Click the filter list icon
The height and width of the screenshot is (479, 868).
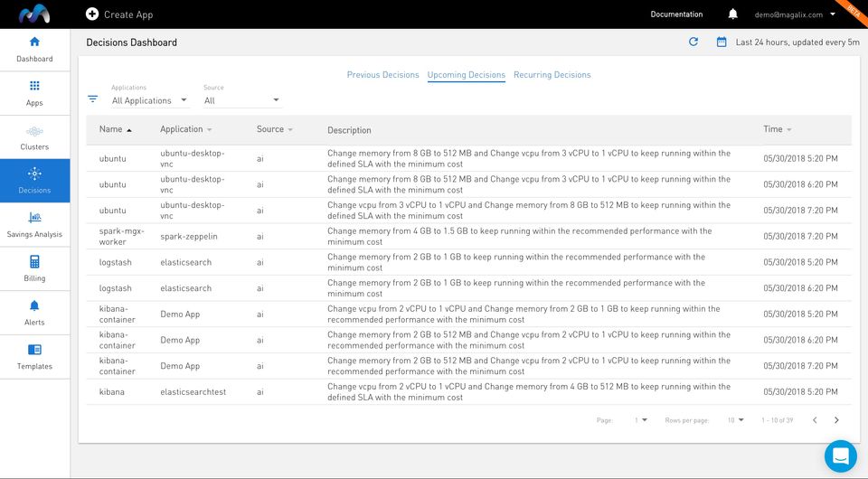coord(92,99)
